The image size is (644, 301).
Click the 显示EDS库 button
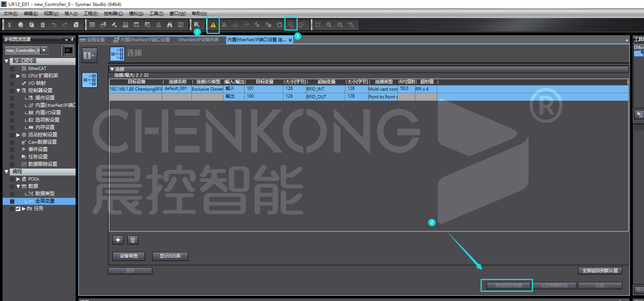pos(170,256)
